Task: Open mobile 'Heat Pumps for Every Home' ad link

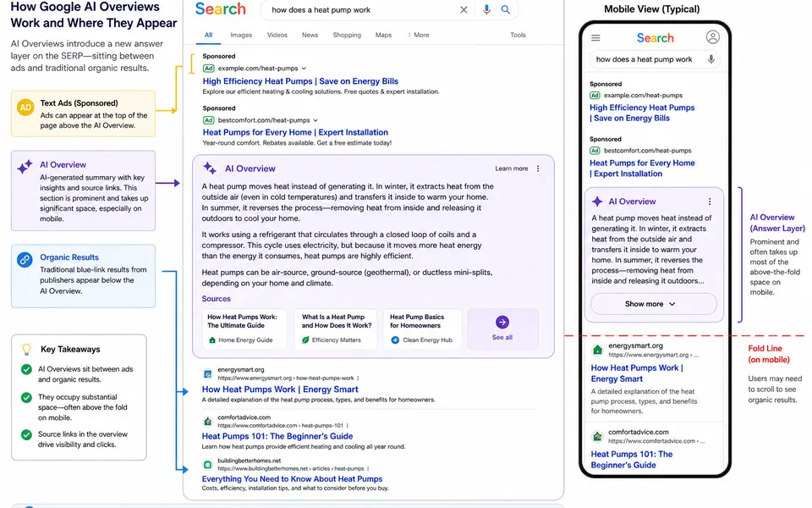Action: [642, 168]
